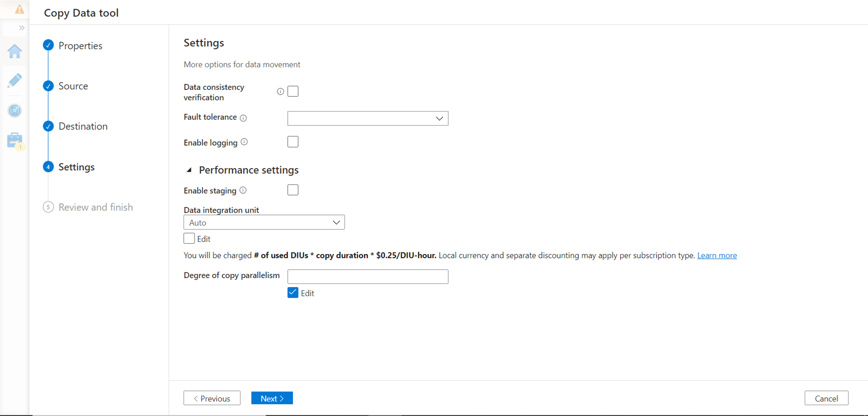Image resolution: width=868 pixels, height=416 pixels.
Task: Open the Fault tolerance dropdown
Action: click(368, 119)
